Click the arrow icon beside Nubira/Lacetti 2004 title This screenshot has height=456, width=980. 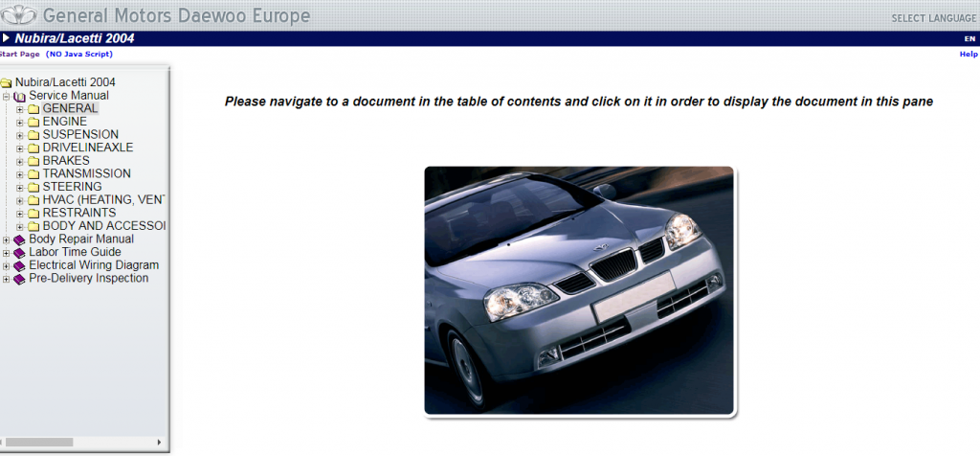tap(7, 38)
